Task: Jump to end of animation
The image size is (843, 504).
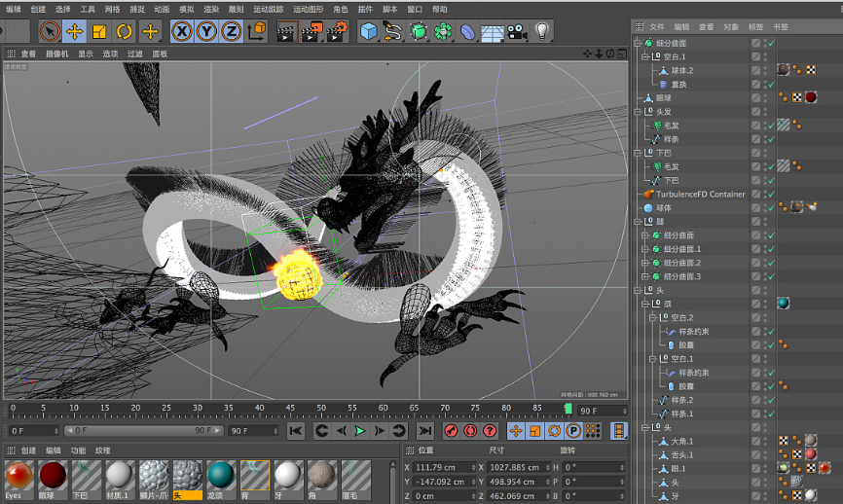Action: pos(424,430)
